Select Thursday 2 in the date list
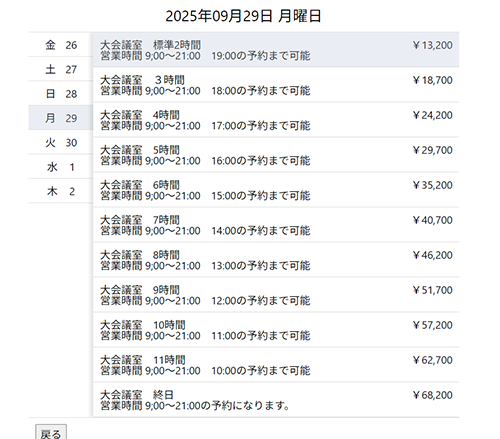This screenshot has width=500, height=439. tap(61, 191)
